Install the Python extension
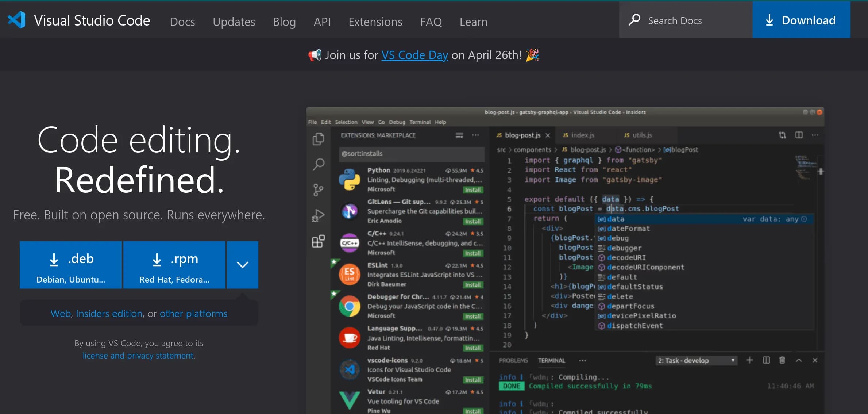This screenshot has width=868, height=414. 472,190
